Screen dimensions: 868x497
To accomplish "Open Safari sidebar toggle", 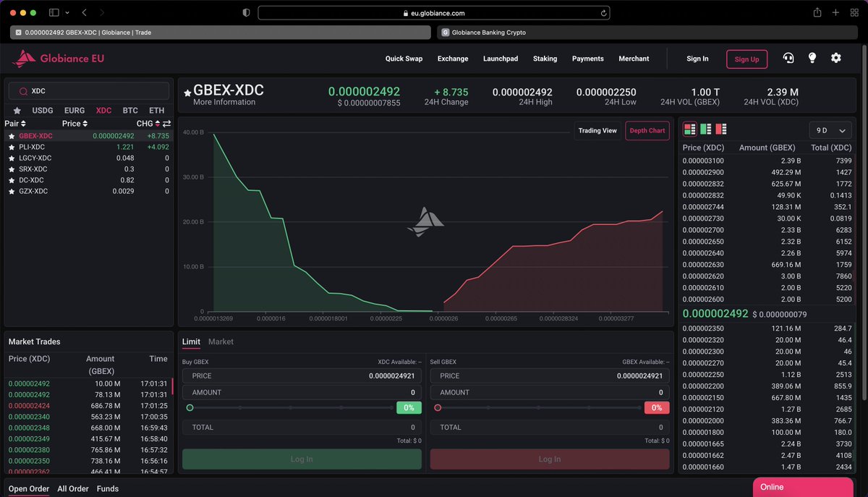I will pos(54,13).
